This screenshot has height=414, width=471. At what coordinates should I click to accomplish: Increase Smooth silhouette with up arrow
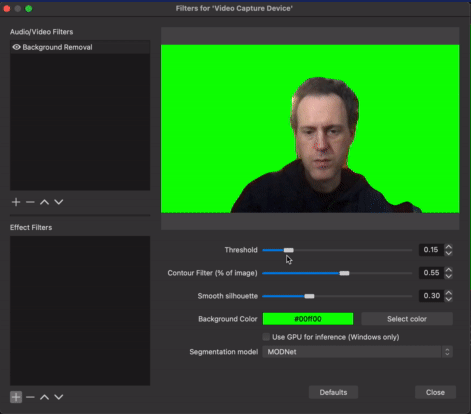pyautogui.click(x=449, y=293)
